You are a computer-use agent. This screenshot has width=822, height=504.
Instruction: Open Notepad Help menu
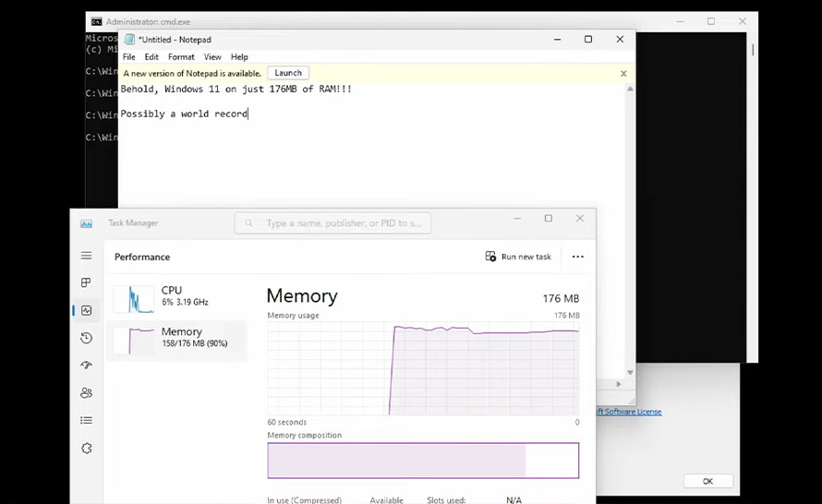239,56
